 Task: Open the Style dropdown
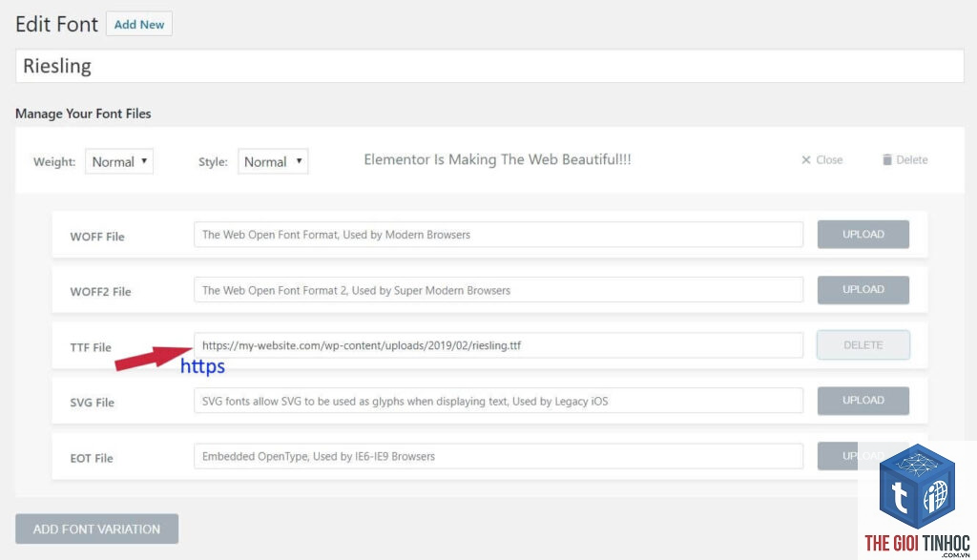click(x=273, y=161)
